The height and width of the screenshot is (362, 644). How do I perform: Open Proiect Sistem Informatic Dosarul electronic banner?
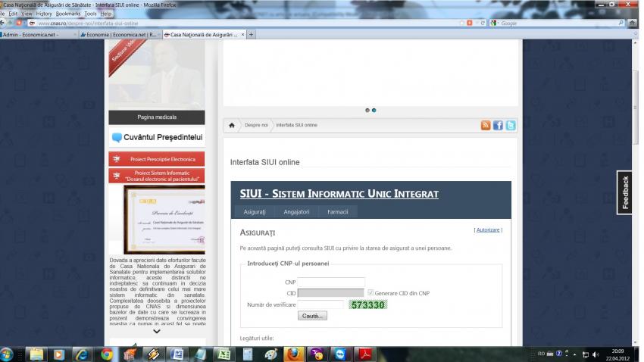[x=157, y=176]
